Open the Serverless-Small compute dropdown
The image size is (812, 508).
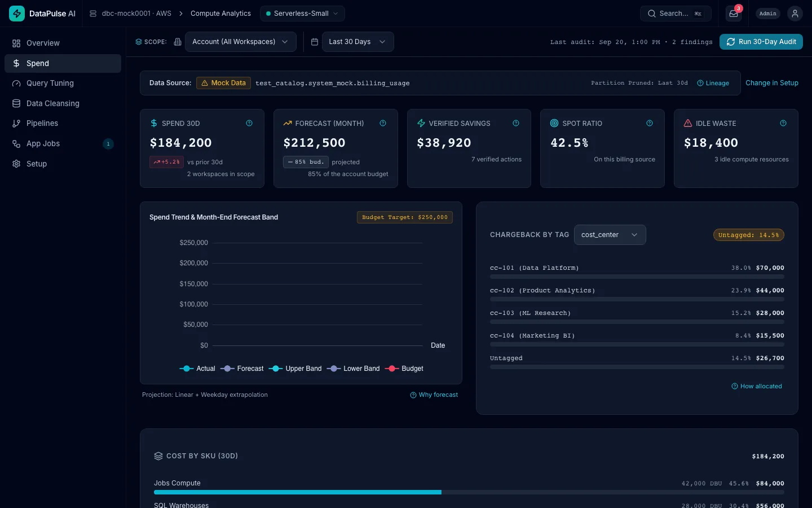click(302, 14)
